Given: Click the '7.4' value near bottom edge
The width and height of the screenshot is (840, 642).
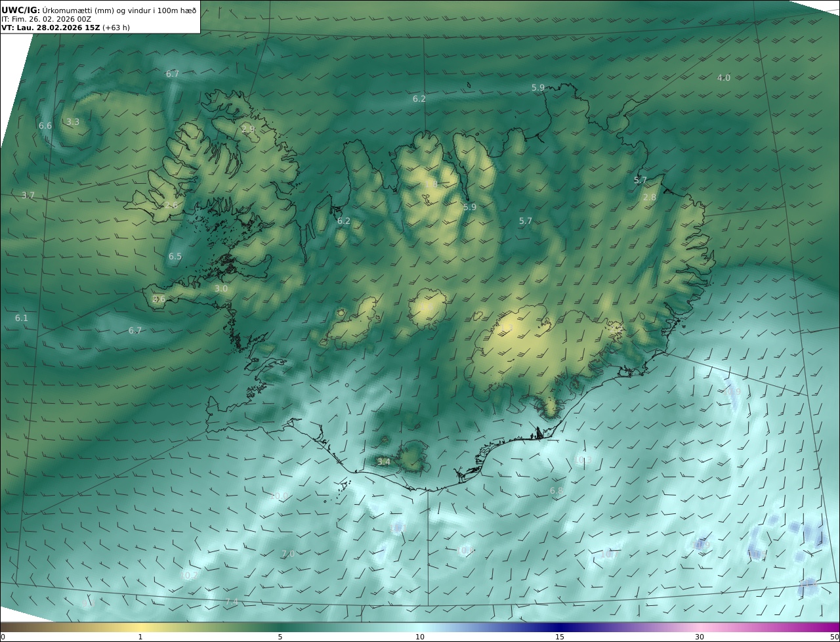Looking at the screenshot, I should [x=232, y=602].
